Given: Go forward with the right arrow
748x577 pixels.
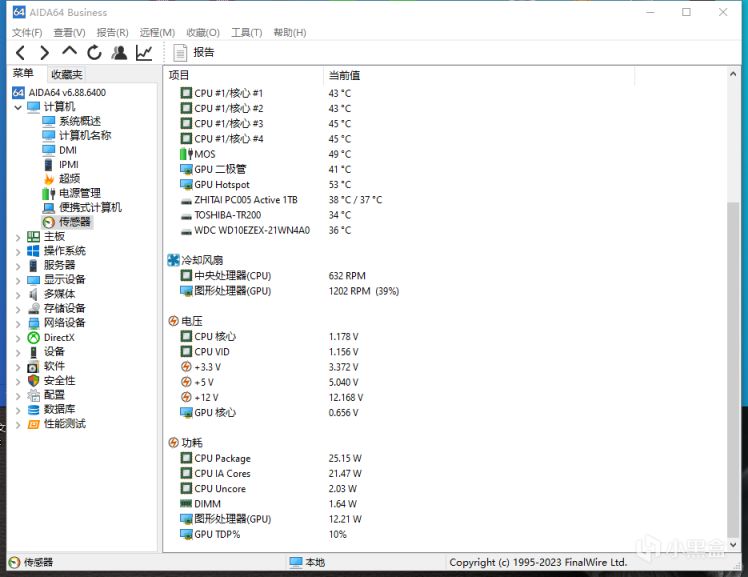Looking at the screenshot, I should 44,52.
